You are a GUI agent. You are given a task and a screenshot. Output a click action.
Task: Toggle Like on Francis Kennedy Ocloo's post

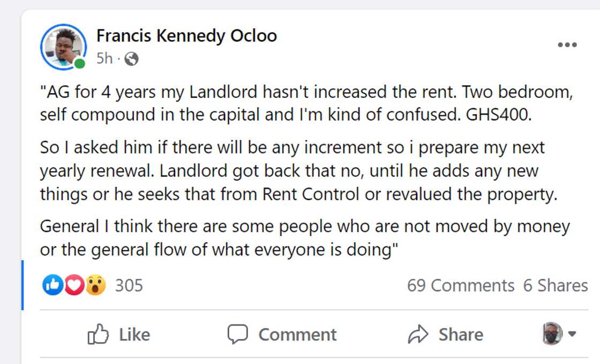click(119, 334)
